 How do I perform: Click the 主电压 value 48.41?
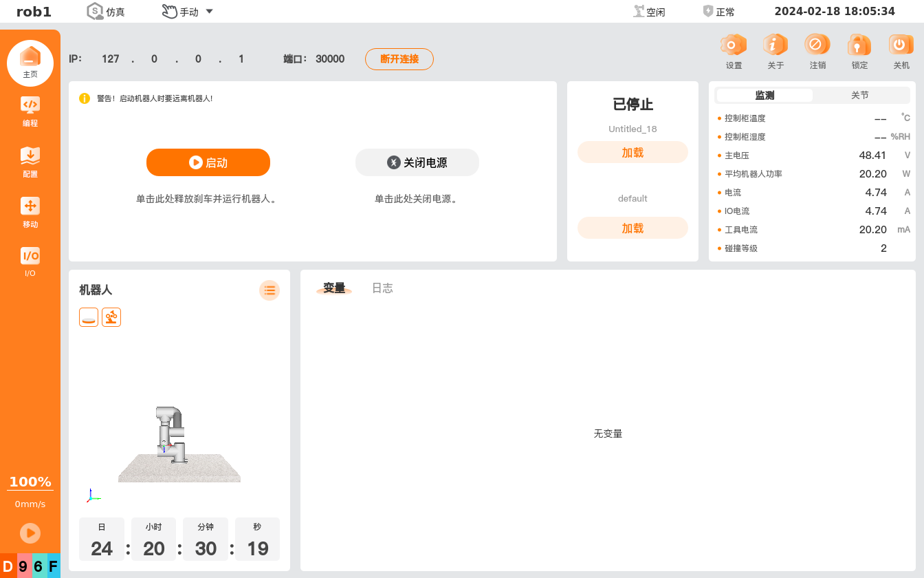pos(872,155)
